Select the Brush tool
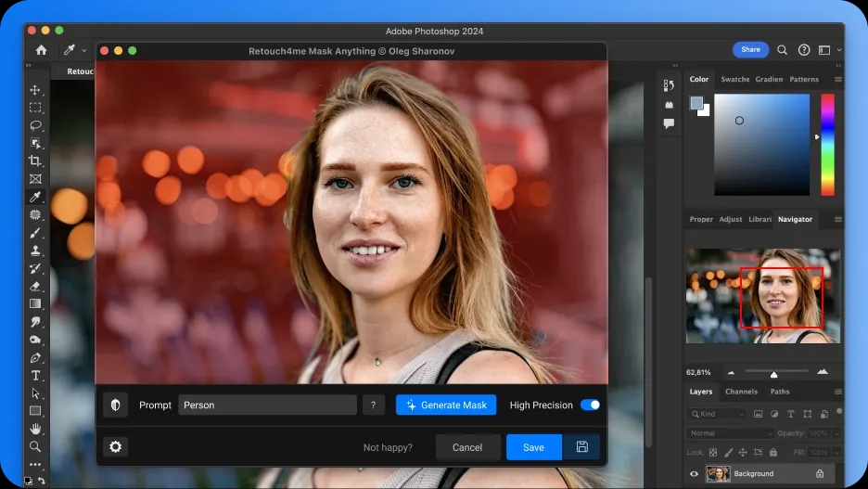Image resolution: width=868 pixels, height=489 pixels. [35, 233]
